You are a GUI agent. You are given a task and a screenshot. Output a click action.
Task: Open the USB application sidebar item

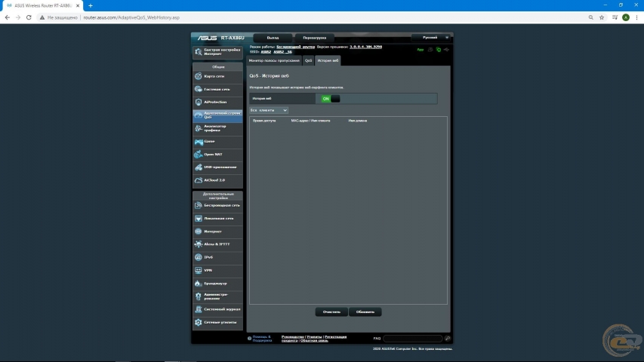coord(217,167)
